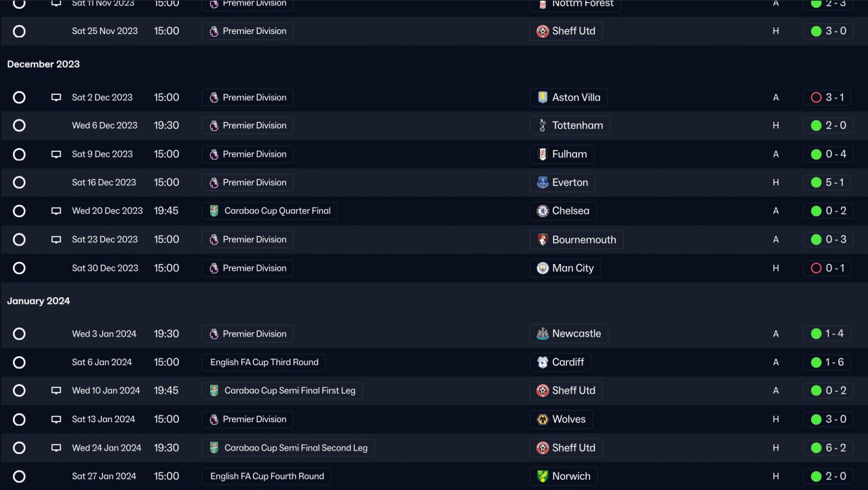
Task: Select the radio circle for Sat 2 Dec 2023
Action: pyautogui.click(x=19, y=98)
